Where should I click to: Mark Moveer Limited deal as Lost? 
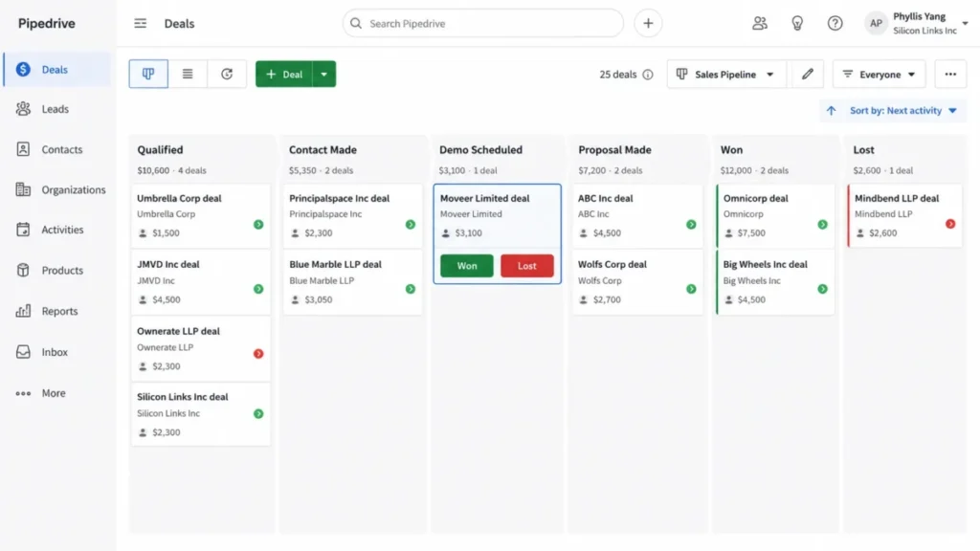click(527, 266)
